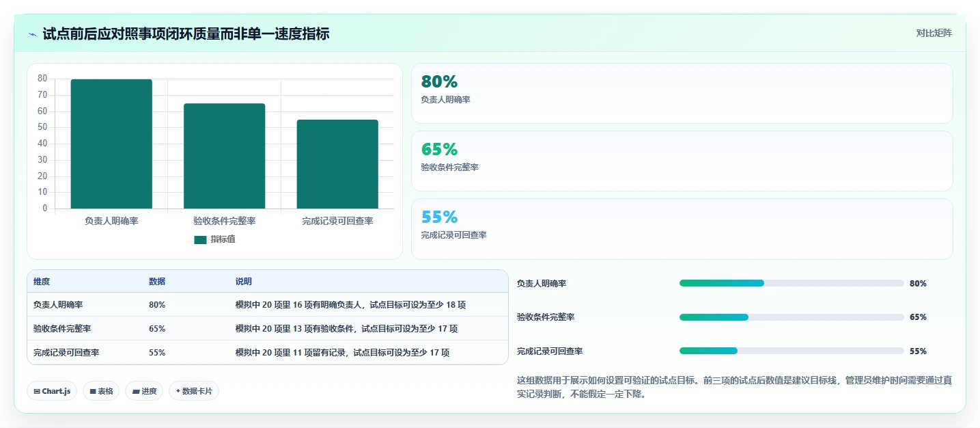Click description mentioning 至少 18 项
The height and width of the screenshot is (428, 980).
tap(350, 305)
